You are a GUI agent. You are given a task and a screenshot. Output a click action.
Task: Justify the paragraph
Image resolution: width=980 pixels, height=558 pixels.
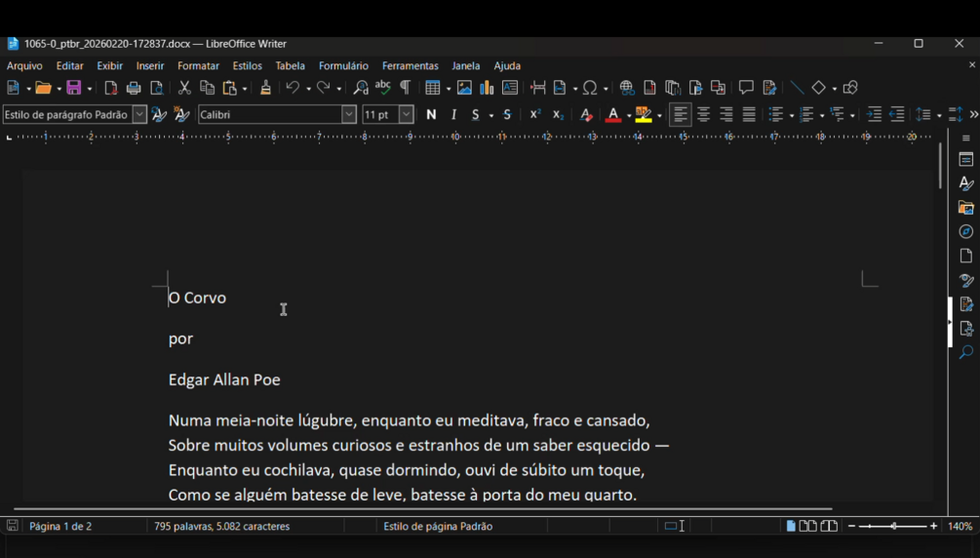pyautogui.click(x=749, y=114)
